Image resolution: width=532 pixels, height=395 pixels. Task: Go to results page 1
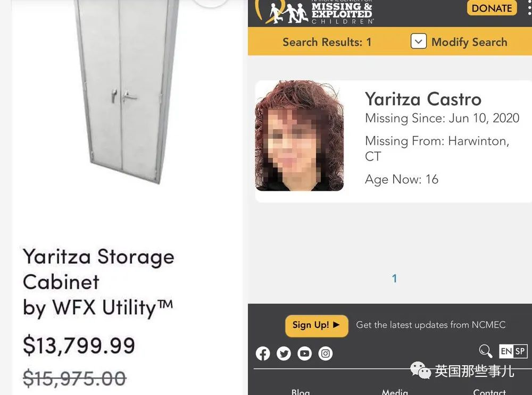(x=394, y=279)
